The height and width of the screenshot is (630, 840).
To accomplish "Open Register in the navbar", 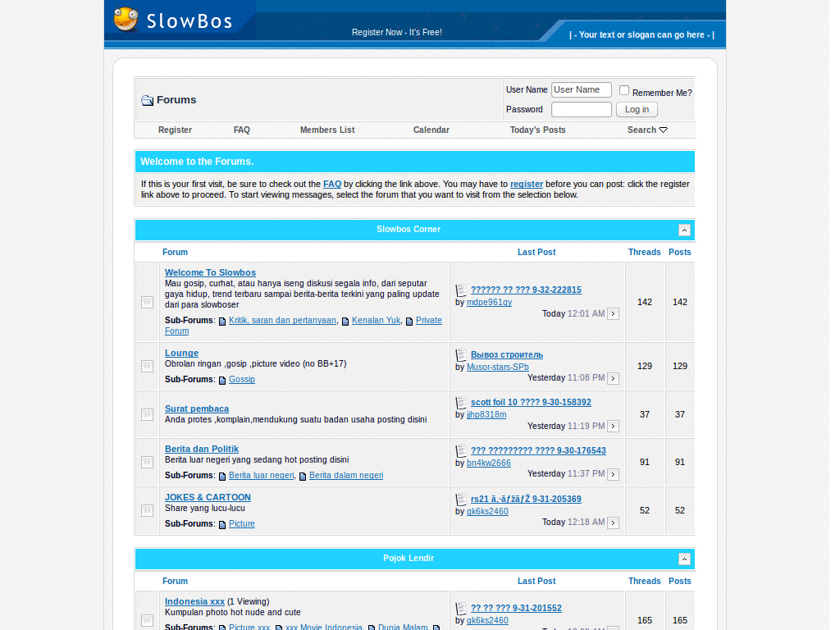I will tap(176, 130).
